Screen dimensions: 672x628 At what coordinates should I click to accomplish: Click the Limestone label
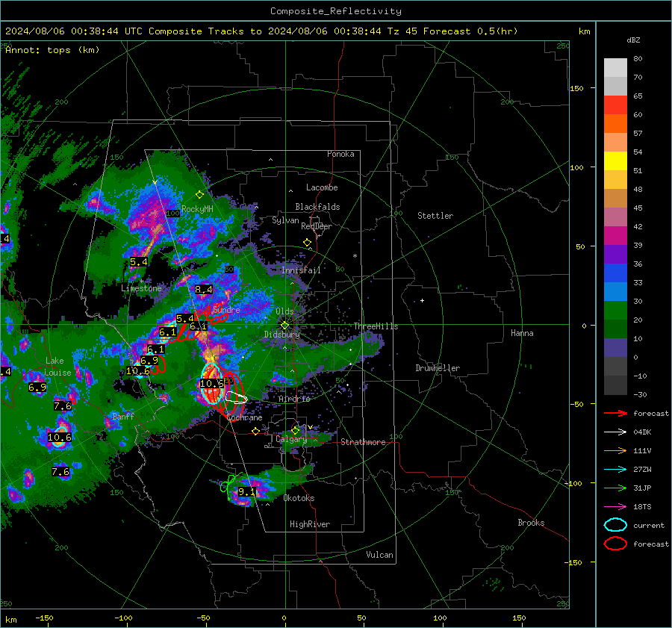pyautogui.click(x=141, y=288)
